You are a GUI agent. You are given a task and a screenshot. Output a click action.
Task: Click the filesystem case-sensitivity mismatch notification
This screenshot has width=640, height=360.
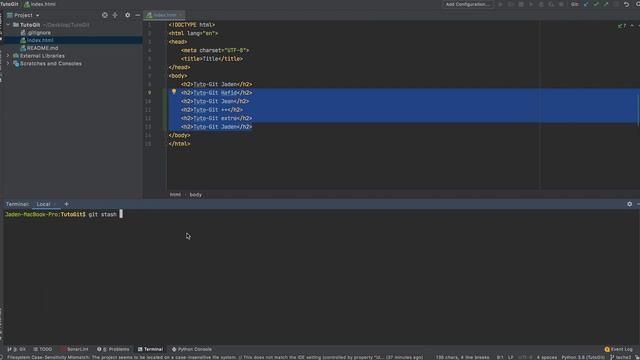pyautogui.click(x=215, y=357)
